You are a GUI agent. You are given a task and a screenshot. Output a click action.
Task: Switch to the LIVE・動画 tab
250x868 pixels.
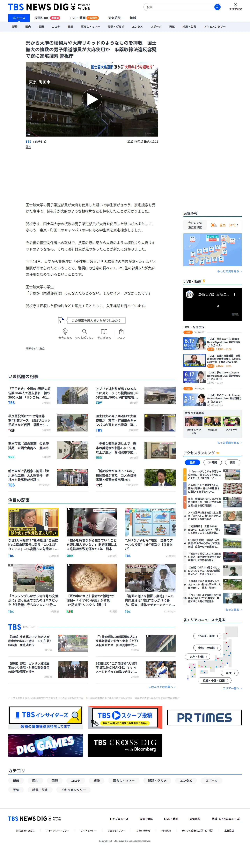84,18
